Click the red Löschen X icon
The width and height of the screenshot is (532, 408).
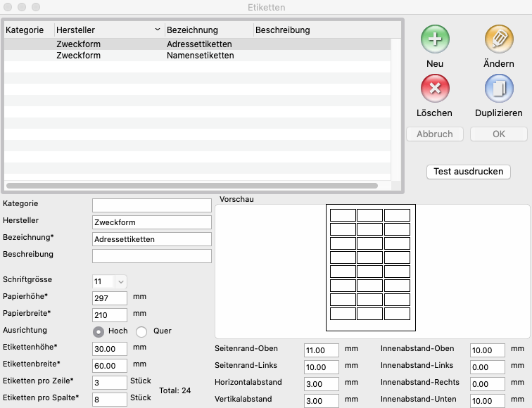[435, 88]
